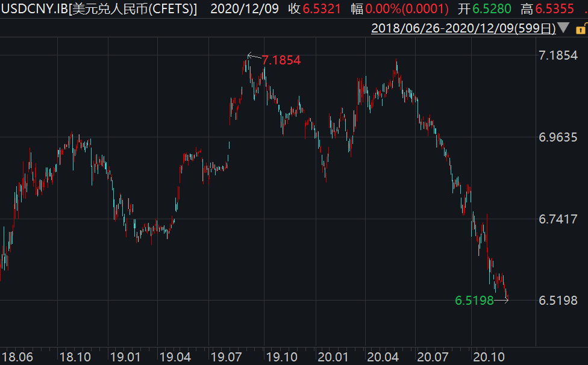The width and height of the screenshot is (588, 365).
Task: Click the 18.10 time axis label
Action: 75,357
